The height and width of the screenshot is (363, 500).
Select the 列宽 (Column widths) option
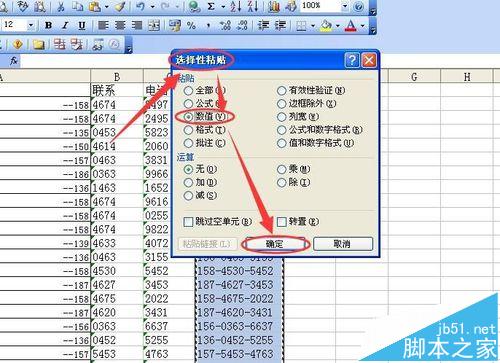click(282, 117)
